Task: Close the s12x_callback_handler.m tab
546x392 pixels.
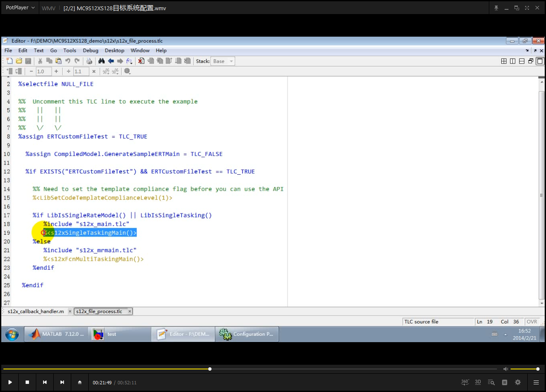Action: (70, 311)
